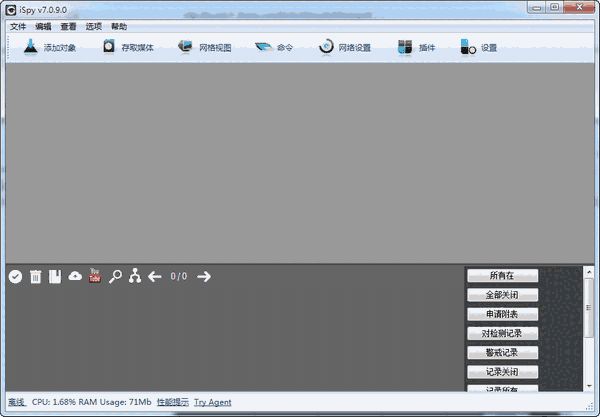
Task: Click the 离线 (Offline) status link
Action: pos(17,402)
